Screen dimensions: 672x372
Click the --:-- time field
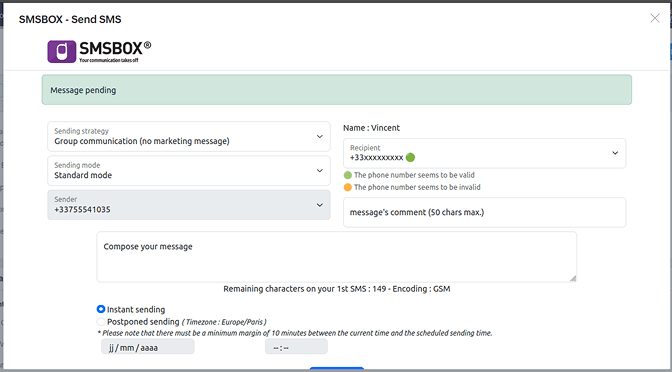point(297,347)
